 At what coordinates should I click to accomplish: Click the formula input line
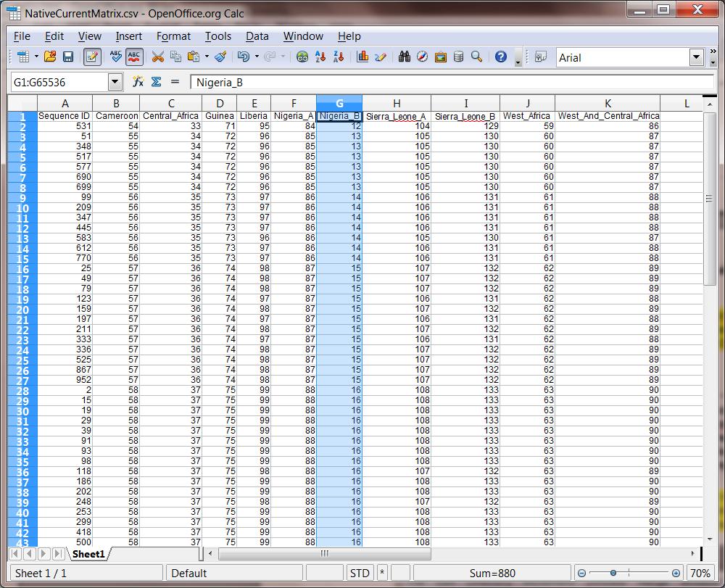tap(452, 82)
